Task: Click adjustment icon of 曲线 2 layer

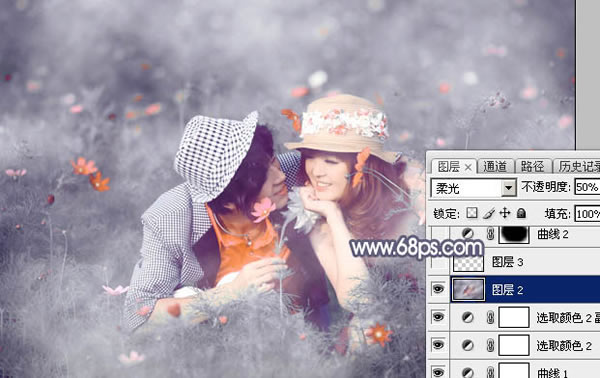Action: click(x=467, y=234)
